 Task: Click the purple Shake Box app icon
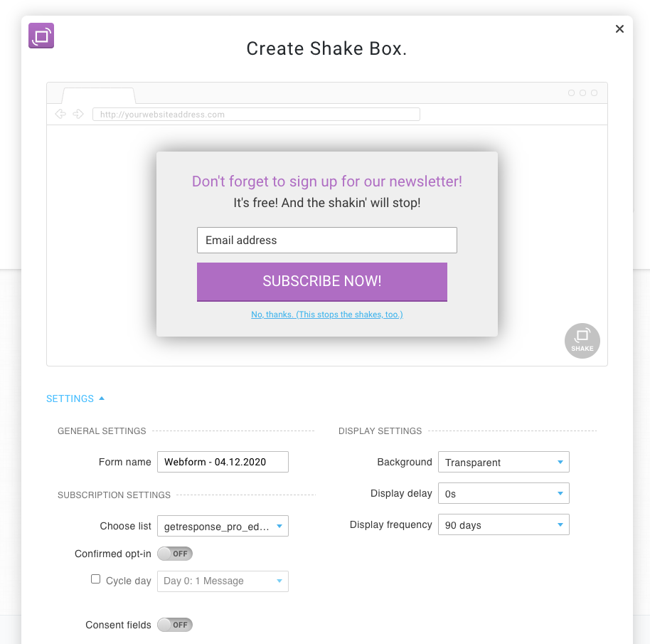pos(41,36)
